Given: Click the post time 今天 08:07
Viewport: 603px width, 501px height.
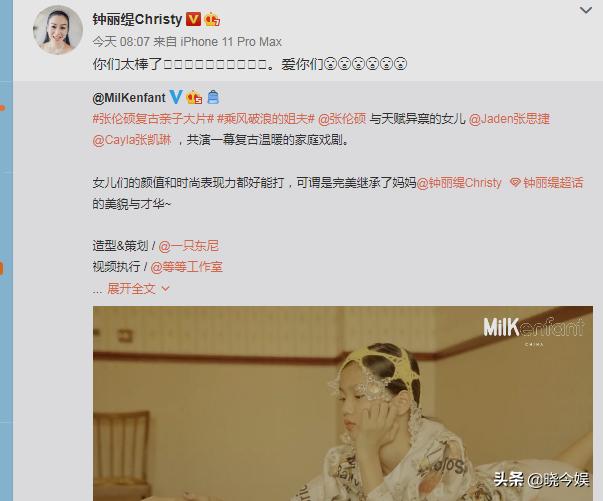Looking at the screenshot, I should tap(121, 42).
